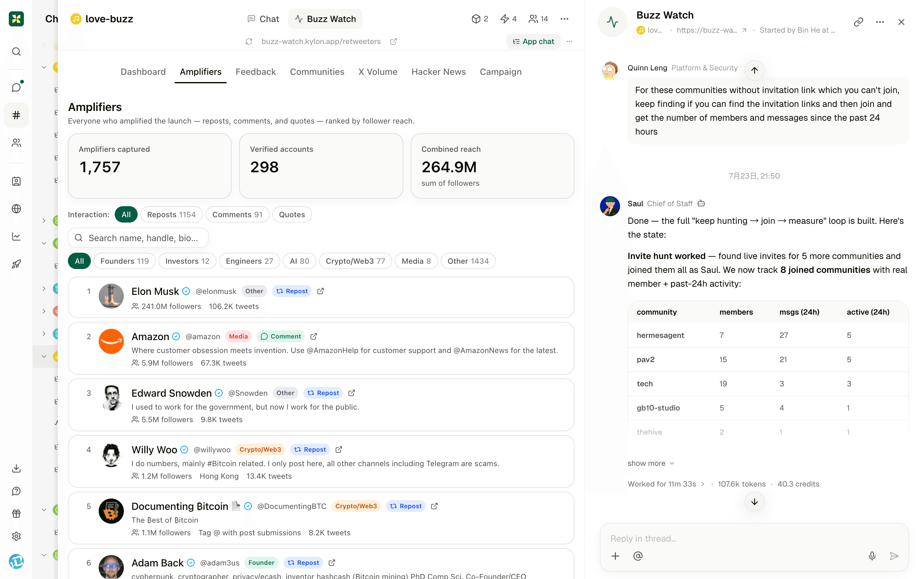Close the Buzz Watch thread panel
The image size is (924, 579).
[901, 22]
